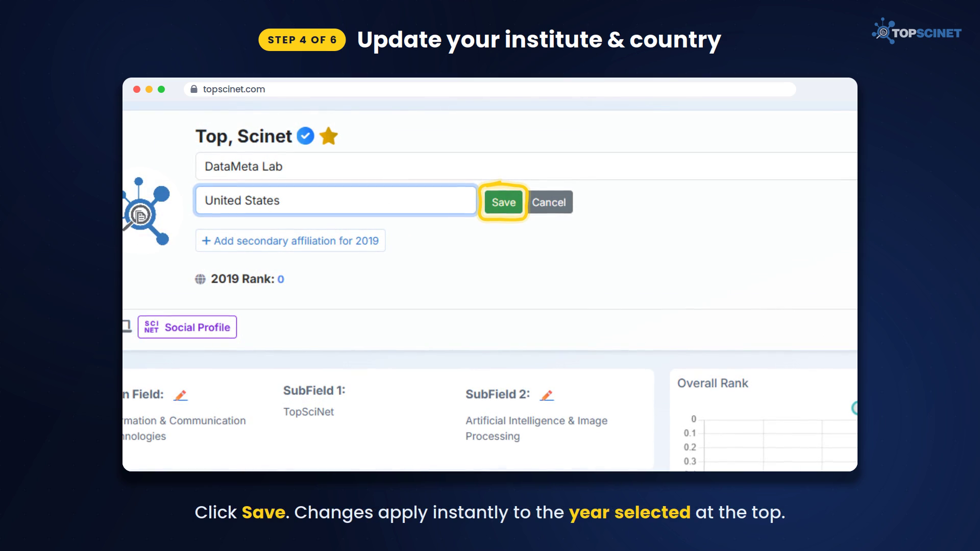This screenshot has width=980, height=551.
Task: Click the green Save button
Action: tap(503, 202)
